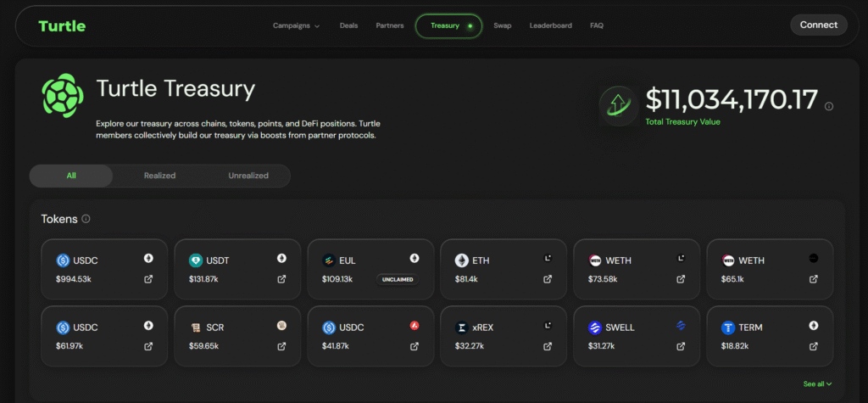Click the chain badge on SCR card
Viewport: 868px width, 403px height.
coord(281,326)
